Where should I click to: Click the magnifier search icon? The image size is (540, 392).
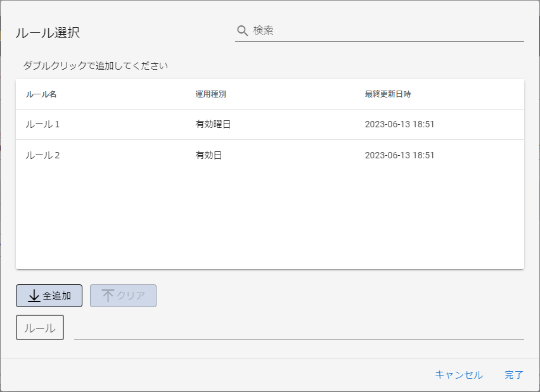242,31
